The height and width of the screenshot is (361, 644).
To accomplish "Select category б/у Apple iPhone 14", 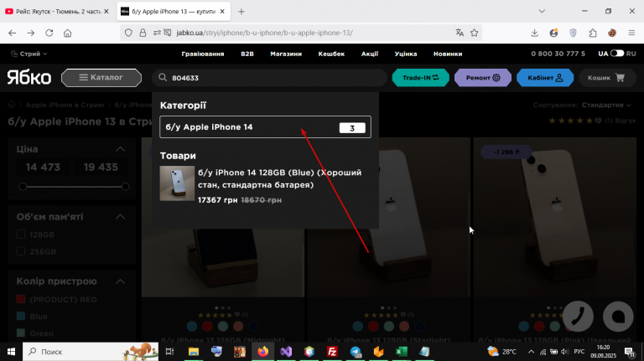I will point(265,127).
